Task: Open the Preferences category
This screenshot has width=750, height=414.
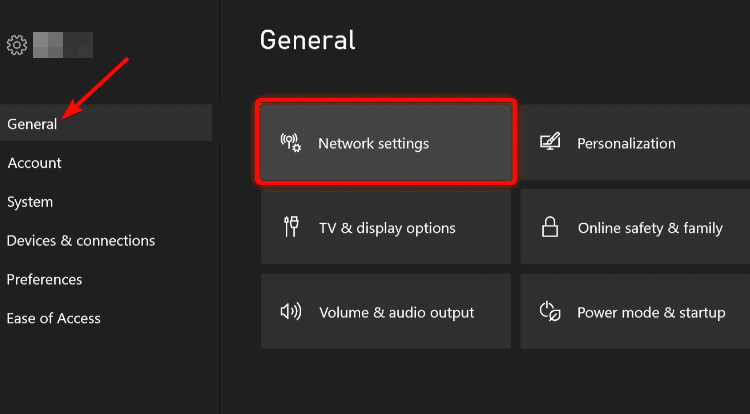Action: 44,280
